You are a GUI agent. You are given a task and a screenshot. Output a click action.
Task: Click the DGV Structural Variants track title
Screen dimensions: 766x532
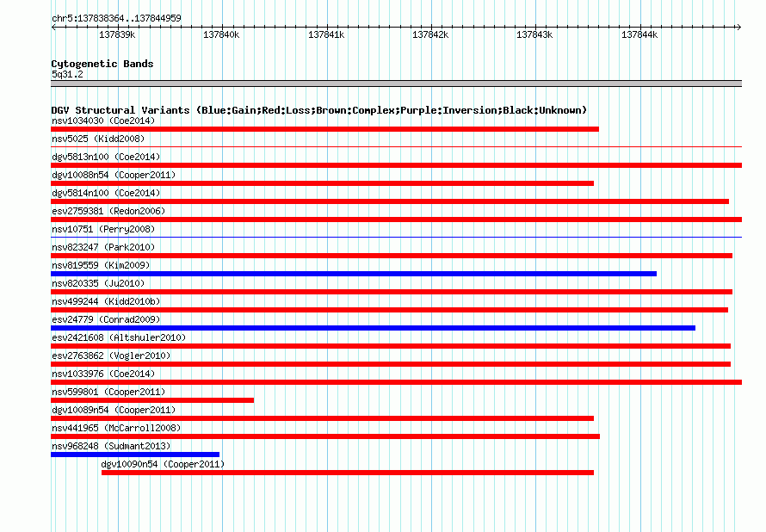(x=319, y=110)
